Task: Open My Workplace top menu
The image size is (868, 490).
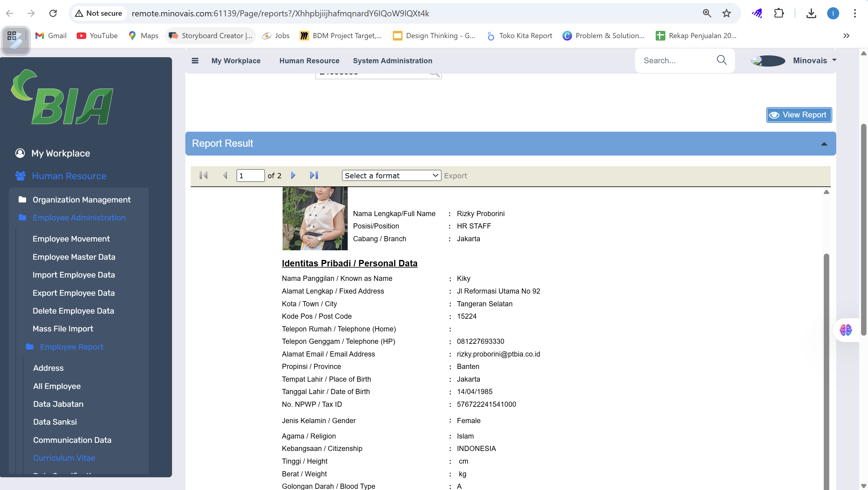Action: coord(236,61)
